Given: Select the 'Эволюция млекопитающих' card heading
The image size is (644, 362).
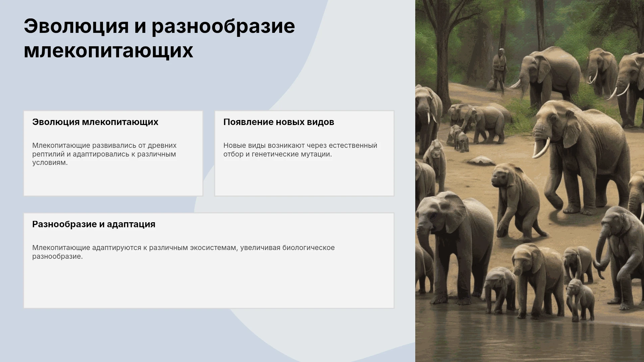Looking at the screenshot, I should click(x=95, y=122).
